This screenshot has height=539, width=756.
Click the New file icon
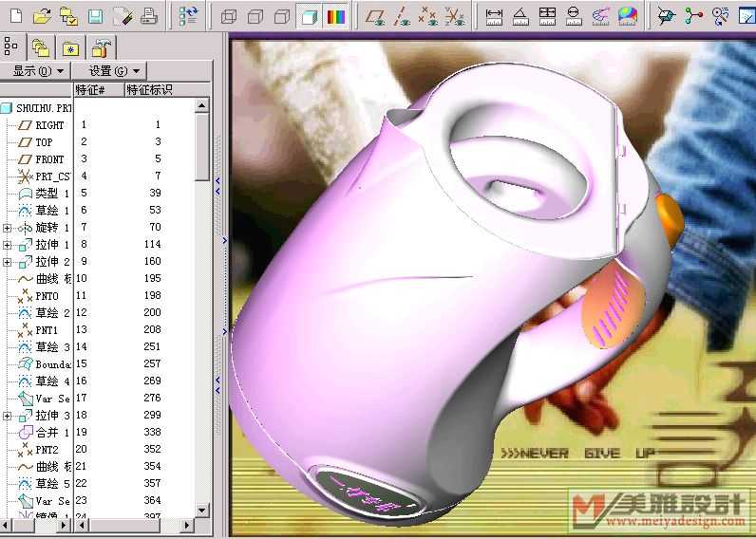(x=15, y=15)
